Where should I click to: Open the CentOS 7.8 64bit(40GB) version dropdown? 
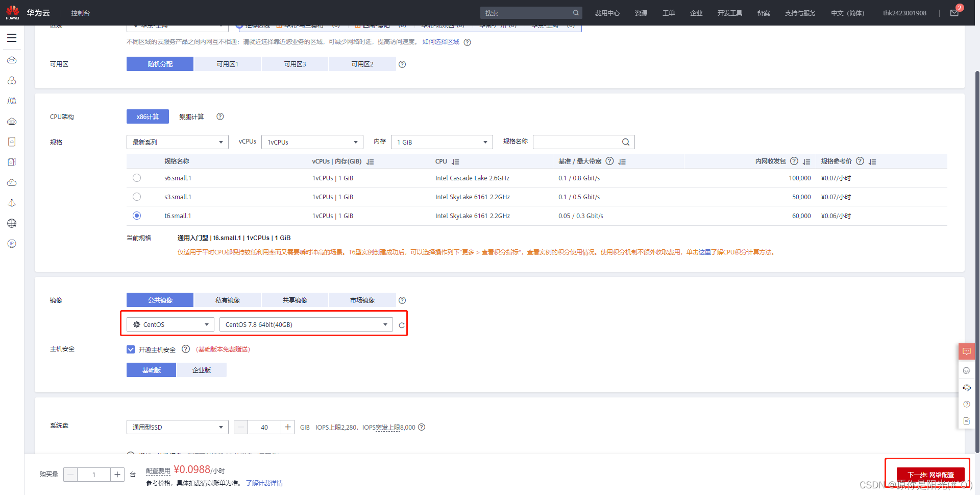click(x=306, y=324)
